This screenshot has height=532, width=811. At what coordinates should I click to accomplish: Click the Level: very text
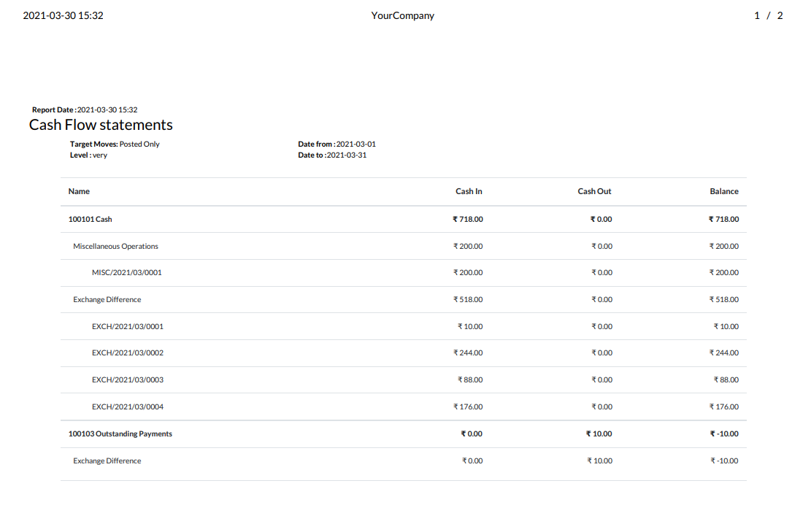tap(89, 155)
